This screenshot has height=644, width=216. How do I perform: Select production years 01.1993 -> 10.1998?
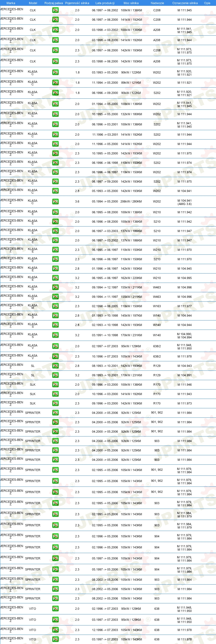coord(105,316)
